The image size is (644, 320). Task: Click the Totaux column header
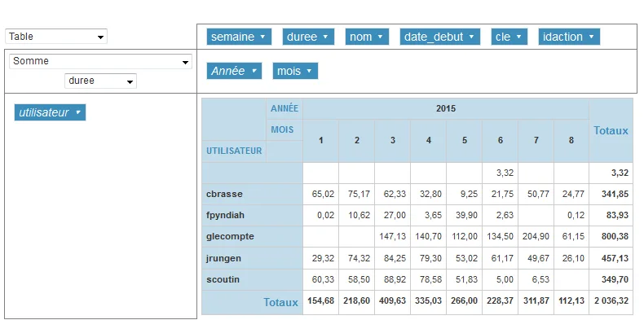(x=611, y=130)
